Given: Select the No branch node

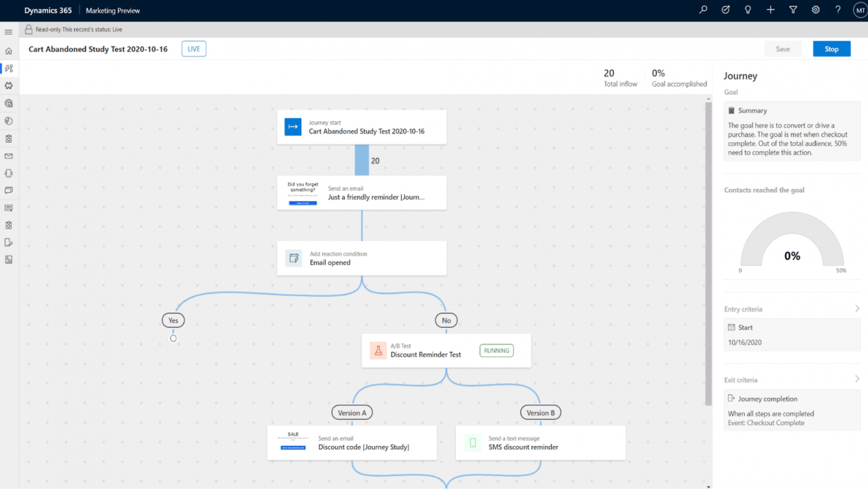Looking at the screenshot, I should (x=446, y=320).
